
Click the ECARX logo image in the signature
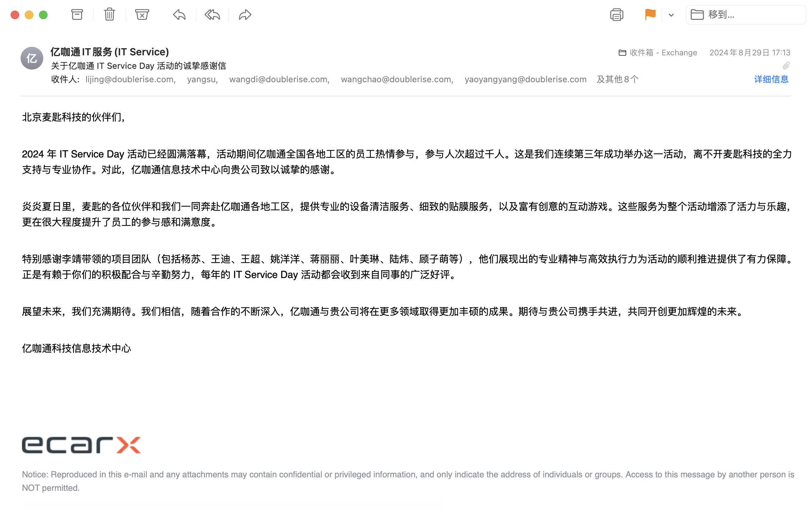(81, 445)
